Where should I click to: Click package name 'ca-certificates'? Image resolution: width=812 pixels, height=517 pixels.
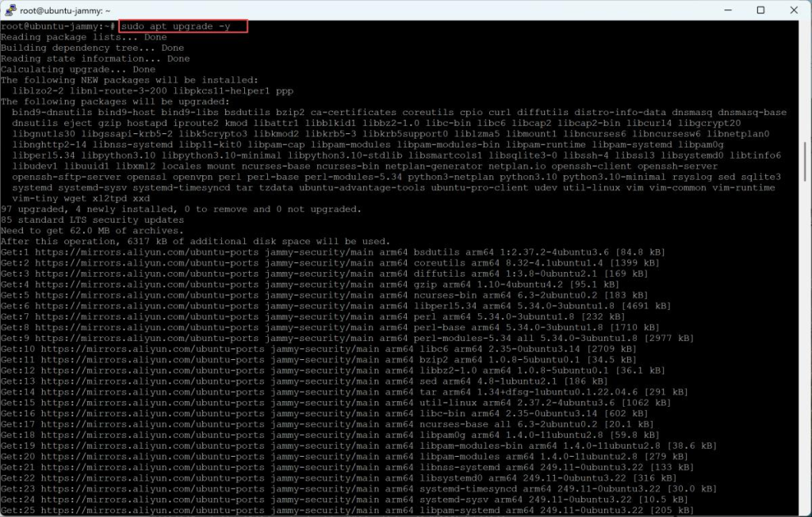[353, 113]
